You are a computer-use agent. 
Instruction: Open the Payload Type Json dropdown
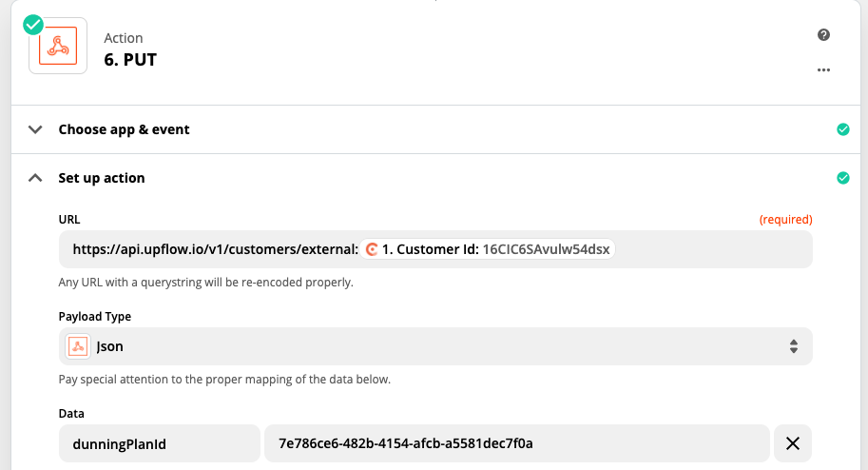click(x=437, y=346)
